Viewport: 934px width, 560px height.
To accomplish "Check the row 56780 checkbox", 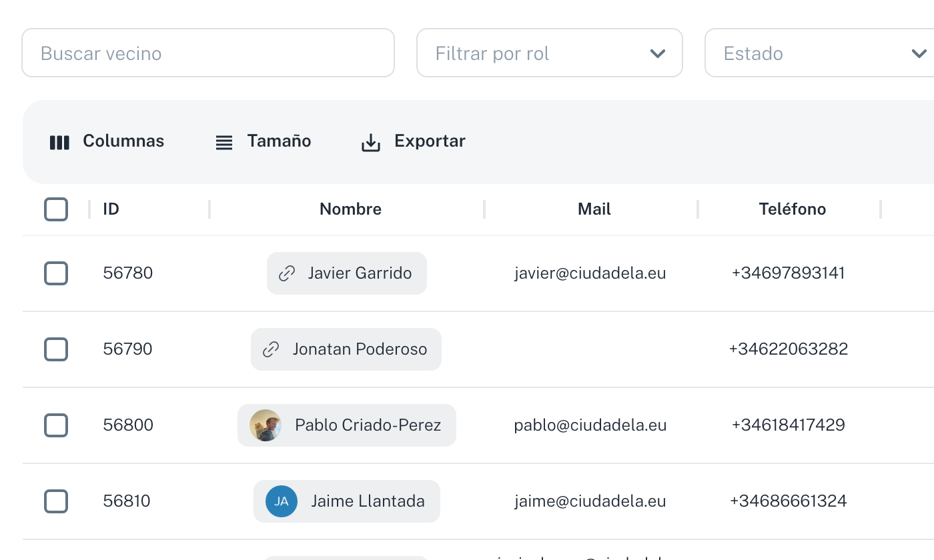I will (x=56, y=273).
